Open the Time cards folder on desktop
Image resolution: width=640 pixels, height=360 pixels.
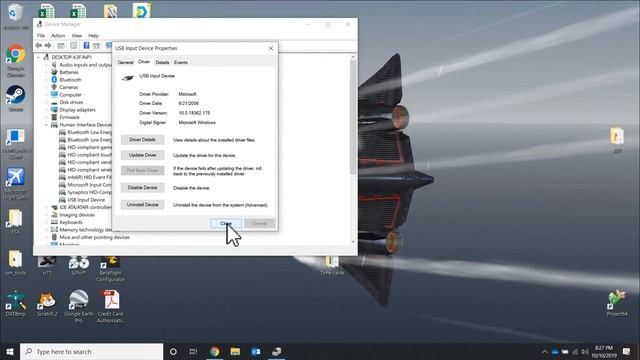pyautogui.click(x=332, y=265)
